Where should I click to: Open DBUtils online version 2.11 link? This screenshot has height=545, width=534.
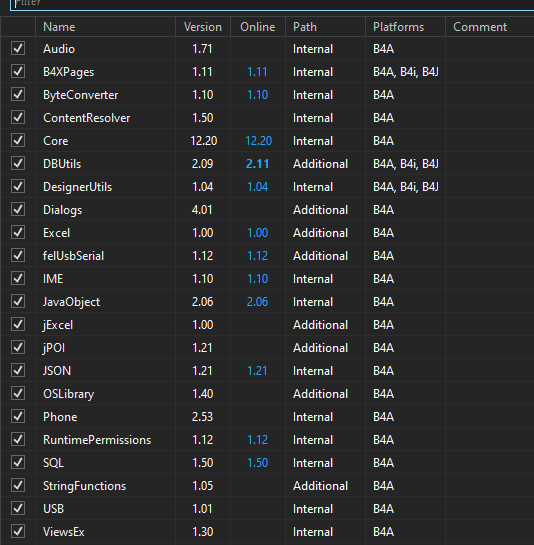[258, 164]
